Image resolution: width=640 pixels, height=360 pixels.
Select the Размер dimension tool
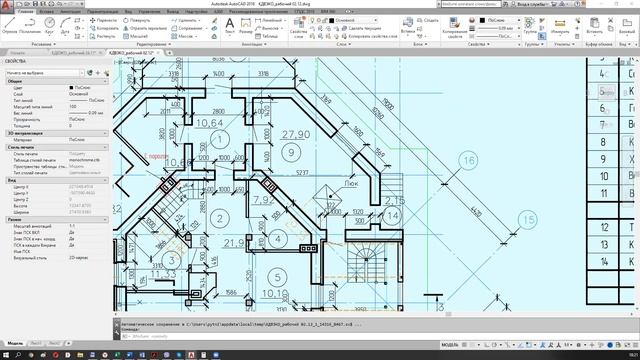tap(246, 26)
